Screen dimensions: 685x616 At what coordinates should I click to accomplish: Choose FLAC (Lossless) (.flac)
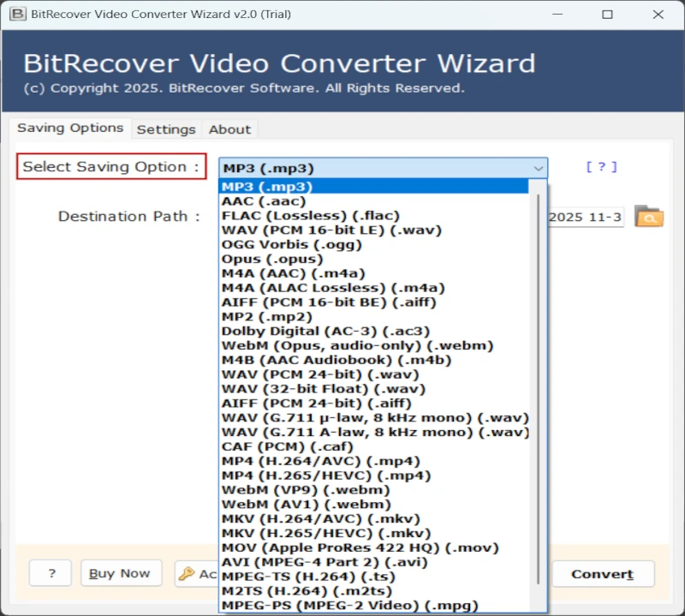pos(373,216)
